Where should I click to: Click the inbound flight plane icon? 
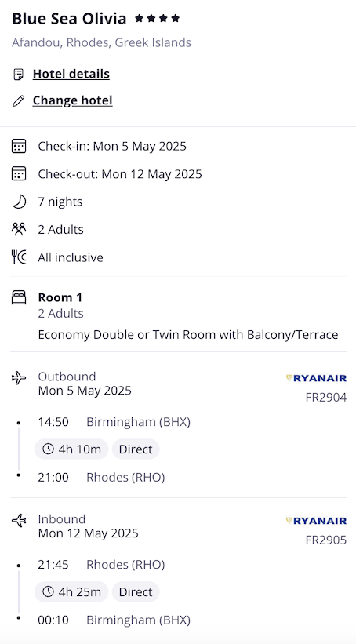click(x=19, y=521)
